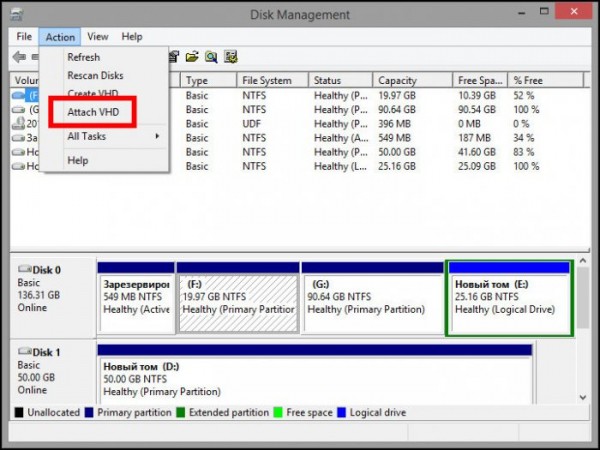
Task: Click the Disk Management window title icon
Action: [16, 15]
